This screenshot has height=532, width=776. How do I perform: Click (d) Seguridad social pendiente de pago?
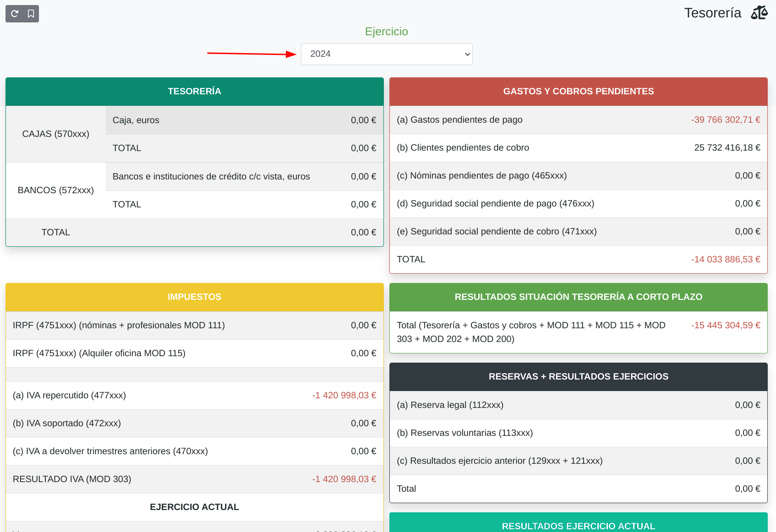point(495,204)
